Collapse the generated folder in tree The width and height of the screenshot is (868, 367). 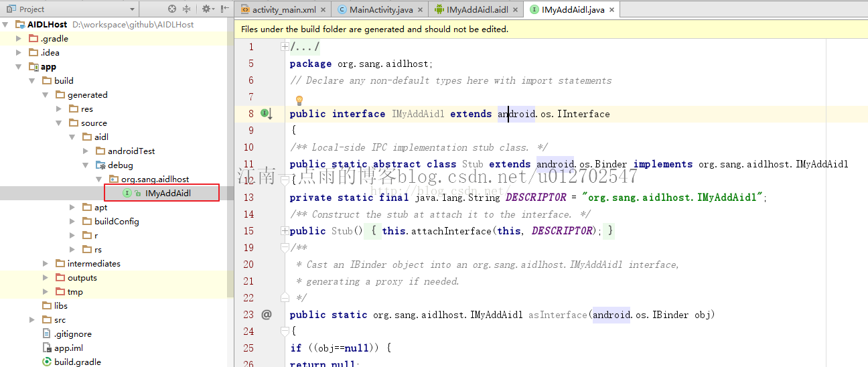coord(59,95)
